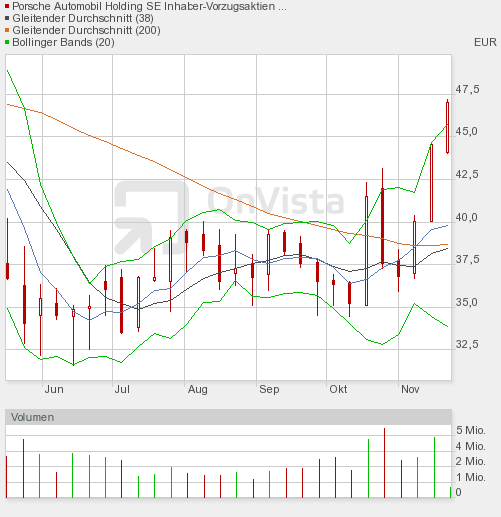Click the tallest red volume bar above 5 Mio.
The width and height of the screenshot is (501, 517).
point(384,463)
